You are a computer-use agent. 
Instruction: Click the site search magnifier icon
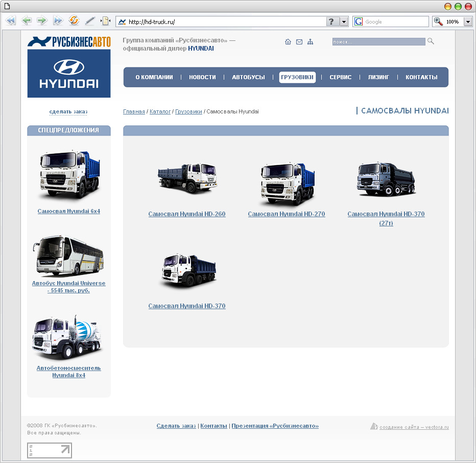(431, 41)
